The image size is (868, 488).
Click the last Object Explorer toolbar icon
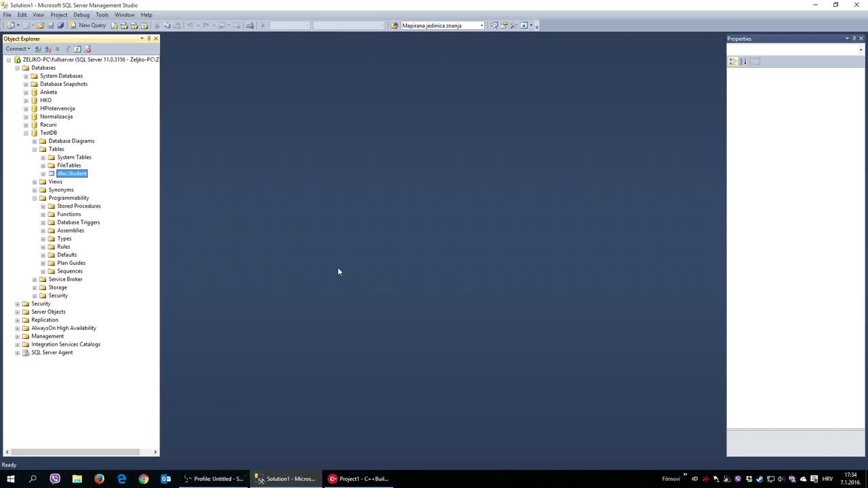(87, 49)
